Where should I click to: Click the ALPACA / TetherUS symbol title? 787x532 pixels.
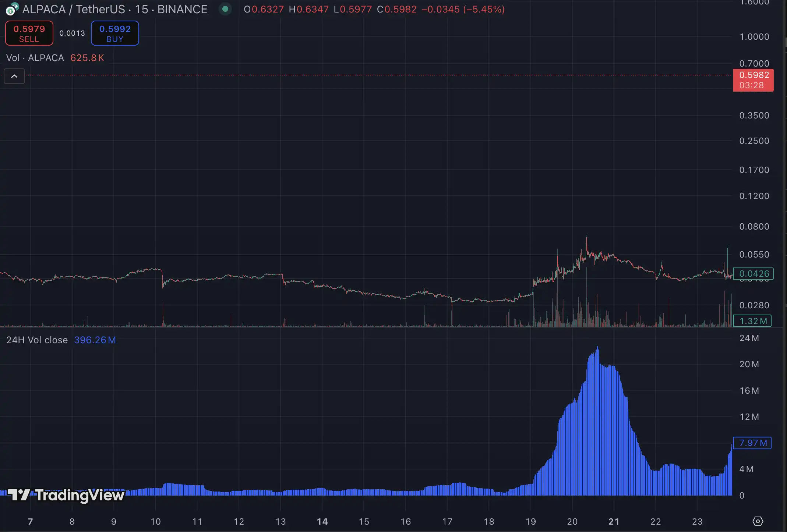point(74,9)
